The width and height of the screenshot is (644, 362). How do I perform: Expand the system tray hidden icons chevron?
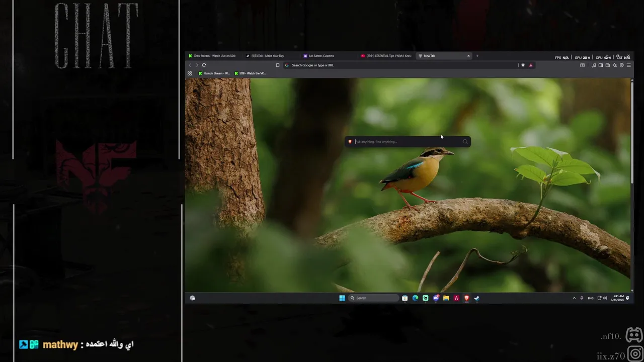click(574, 298)
